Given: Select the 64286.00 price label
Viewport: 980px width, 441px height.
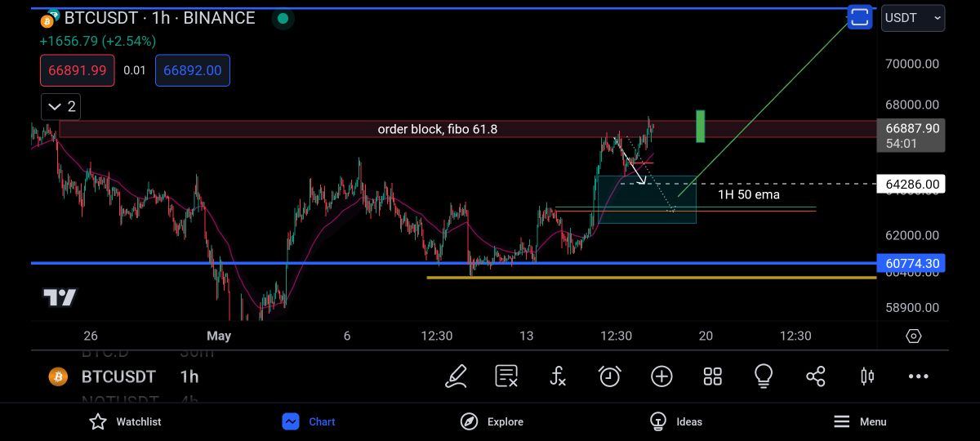Looking at the screenshot, I should (911, 185).
